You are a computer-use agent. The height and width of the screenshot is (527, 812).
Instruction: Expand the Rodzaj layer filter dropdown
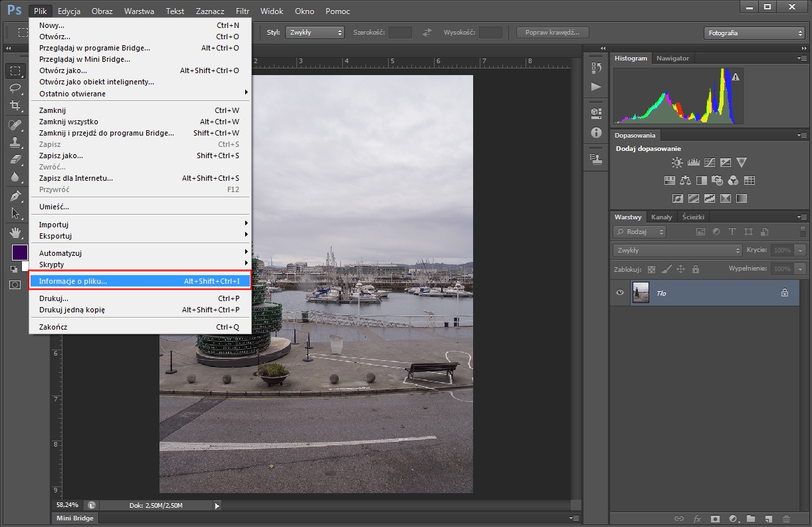coord(639,232)
